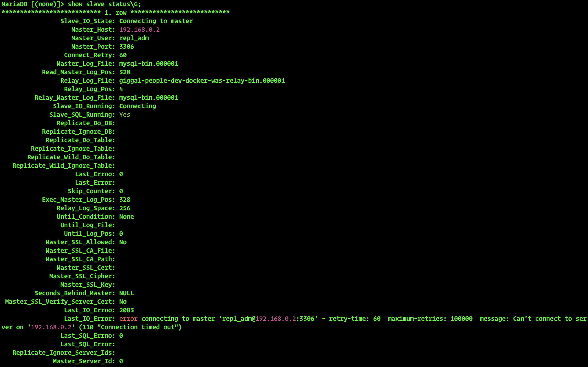Click the Master_SSL_Allowed value No
Screen dimensions: 588x367
click(x=123, y=242)
